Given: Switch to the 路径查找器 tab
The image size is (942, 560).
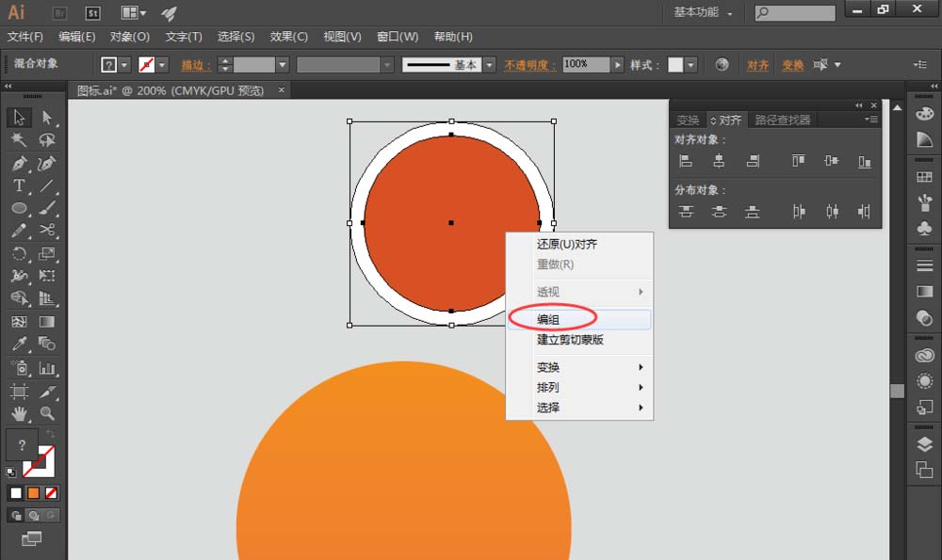Looking at the screenshot, I should tap(782, 120).
